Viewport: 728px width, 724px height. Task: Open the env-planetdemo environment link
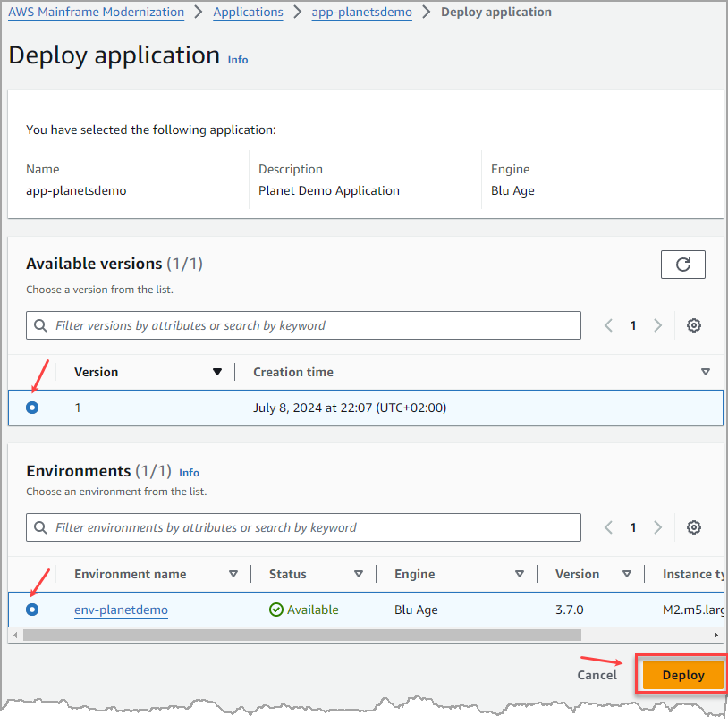(121, 610)
